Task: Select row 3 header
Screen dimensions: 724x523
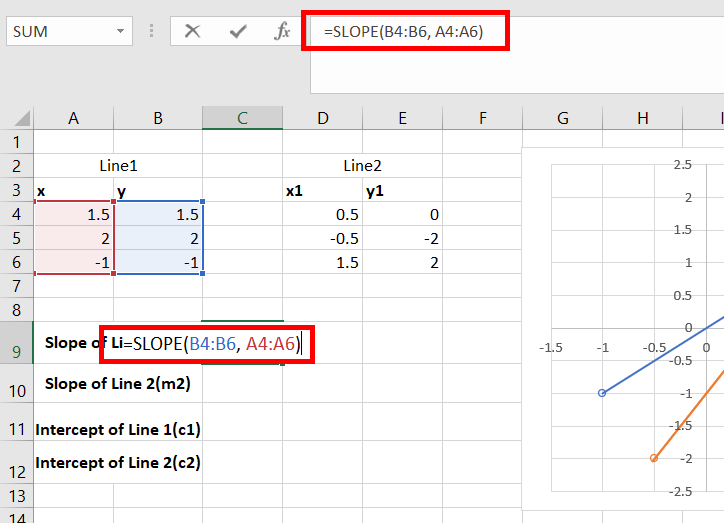Action: 17,190
